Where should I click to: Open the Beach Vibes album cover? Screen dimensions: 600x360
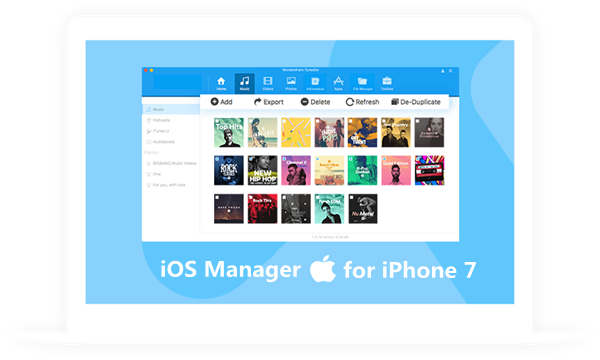[x=329, y=171]
